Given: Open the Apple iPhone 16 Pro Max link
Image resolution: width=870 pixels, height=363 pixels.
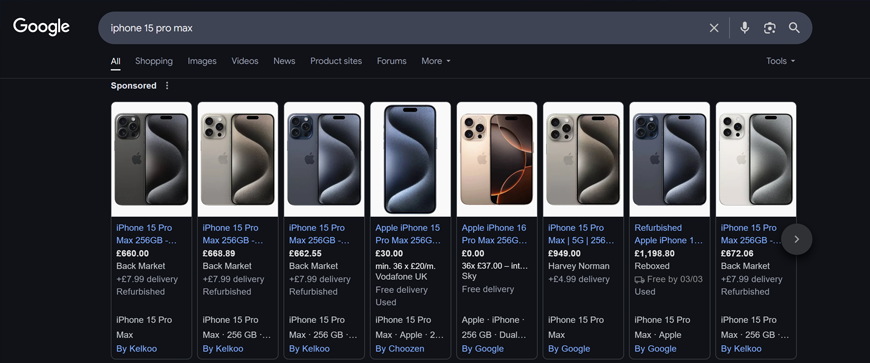Looking at the screenshot, I should pyautogui.click(x=494, y=234).
